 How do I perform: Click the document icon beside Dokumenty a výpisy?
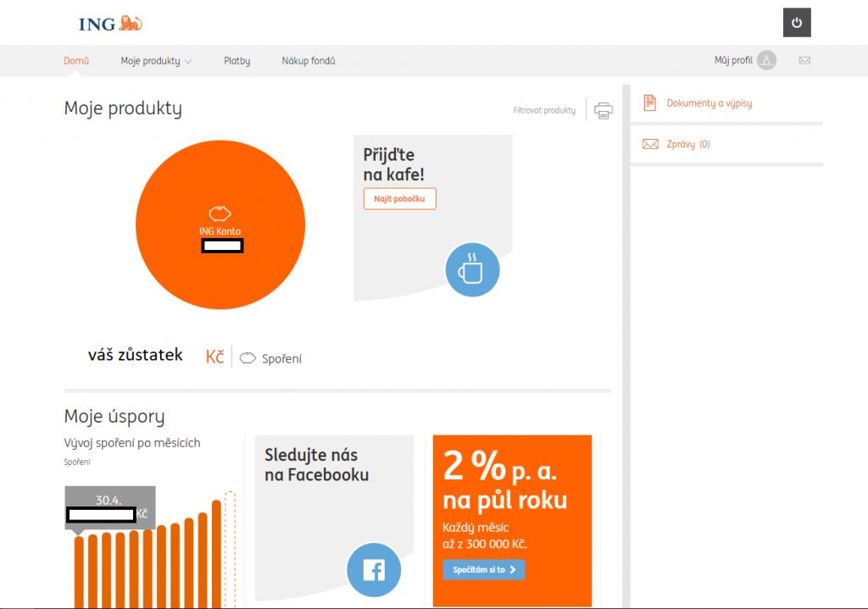pos(650,102)
